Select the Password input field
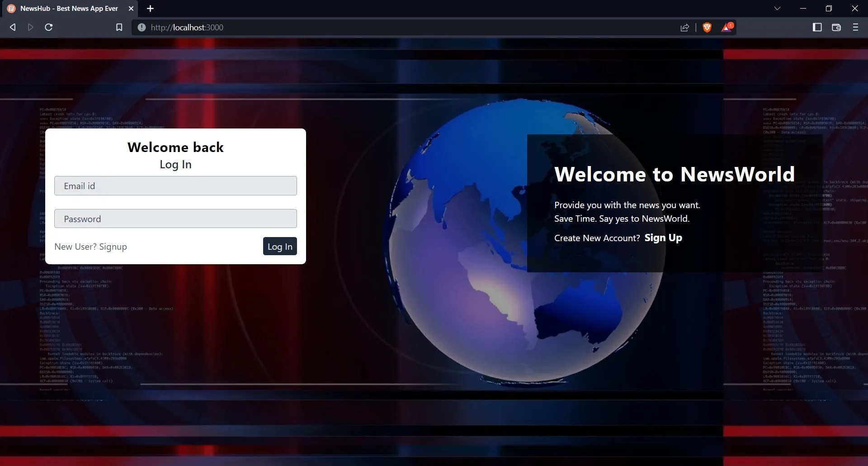868x466 pixels. click(175, 219)
